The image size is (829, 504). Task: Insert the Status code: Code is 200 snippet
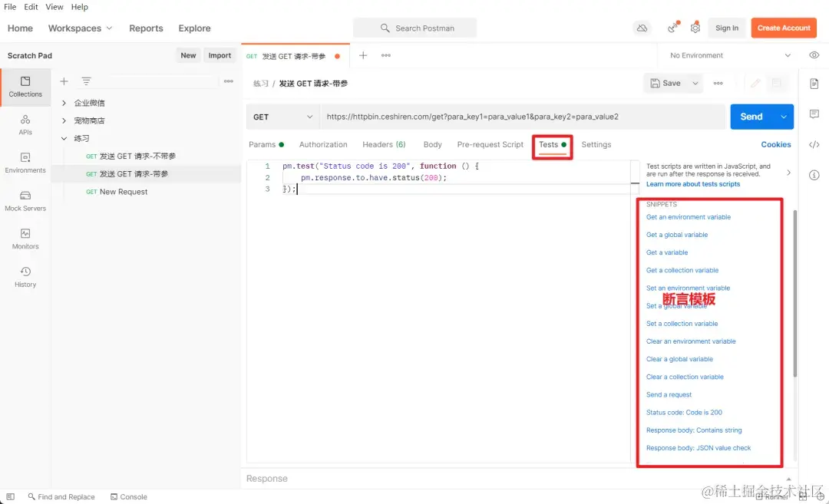click(684, 413)
